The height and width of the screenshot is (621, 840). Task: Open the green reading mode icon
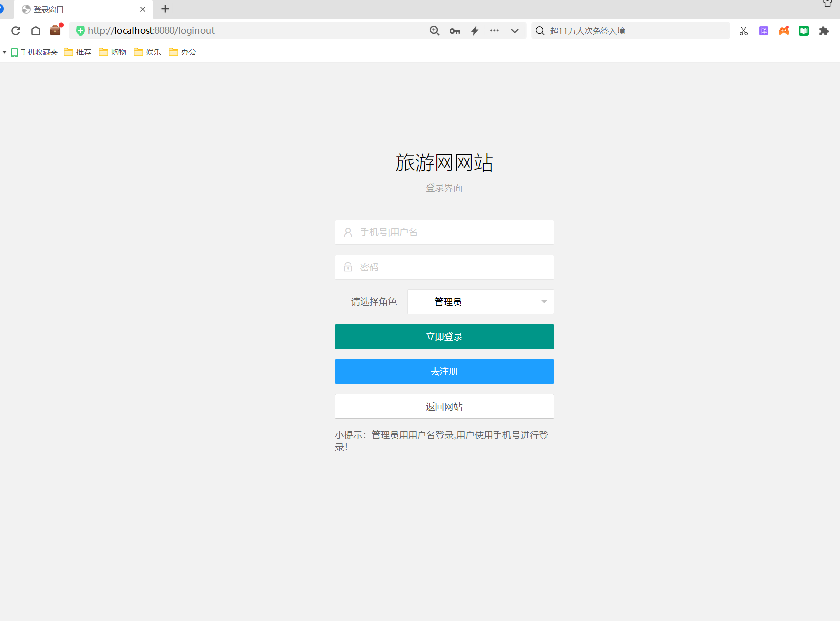pos(804,30)
